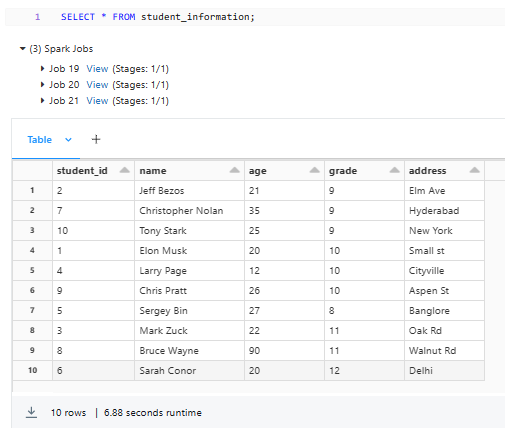This screenshot has width=505, height=432.
Task: Collapse the (3) Spark Jobs section
Action: click(x=23, y=49)
